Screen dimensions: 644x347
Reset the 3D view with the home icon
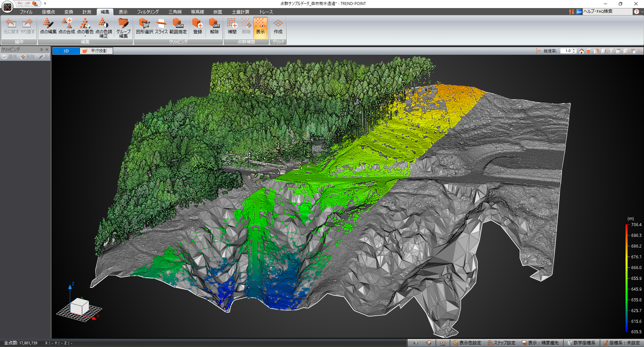582,51
